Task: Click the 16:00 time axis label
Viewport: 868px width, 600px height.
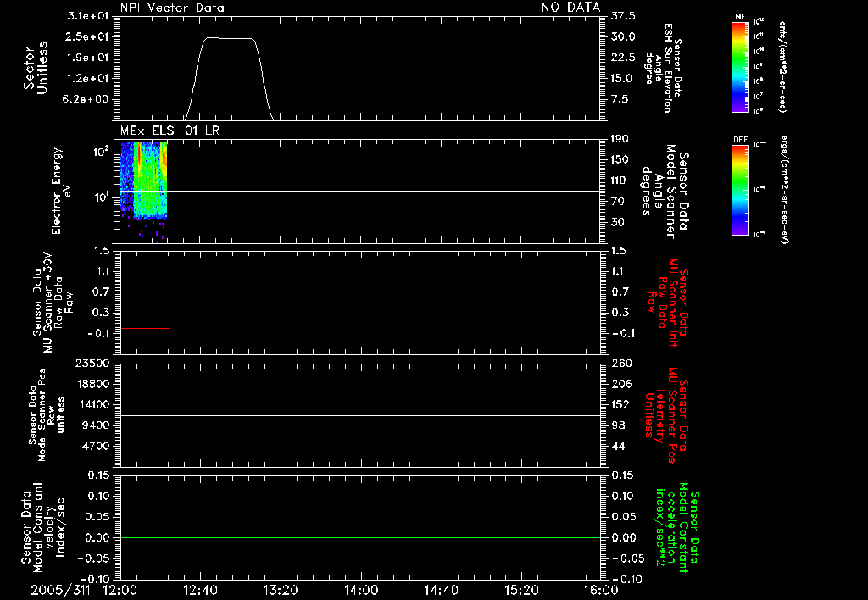Action: (601, 590)
